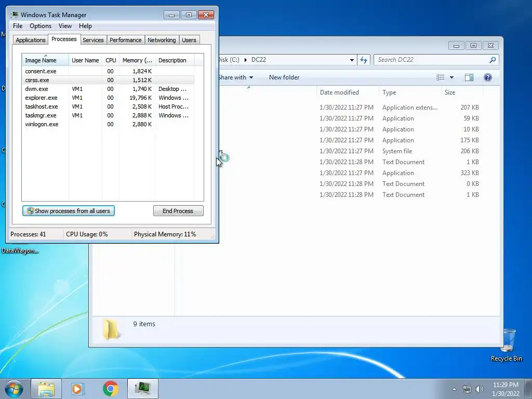Screen dimensions: 532x399
Task: Sort processes by User Name column
Action: tap(85, 60)
